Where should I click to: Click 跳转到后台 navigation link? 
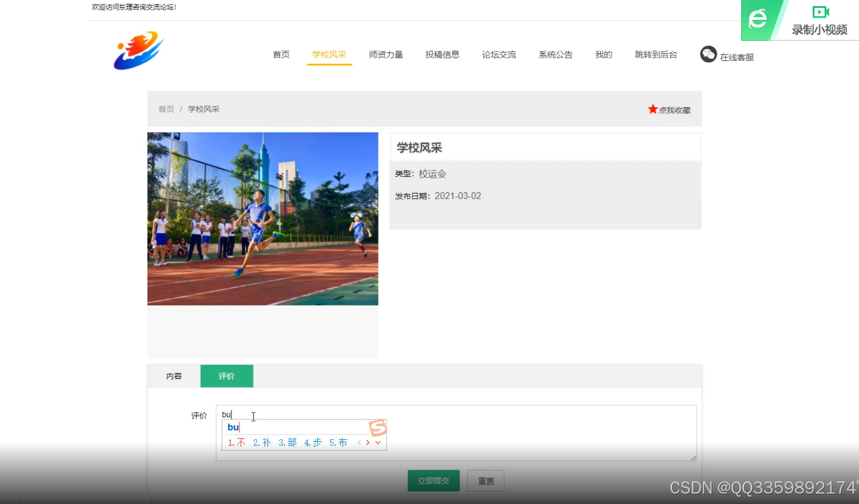656,54
